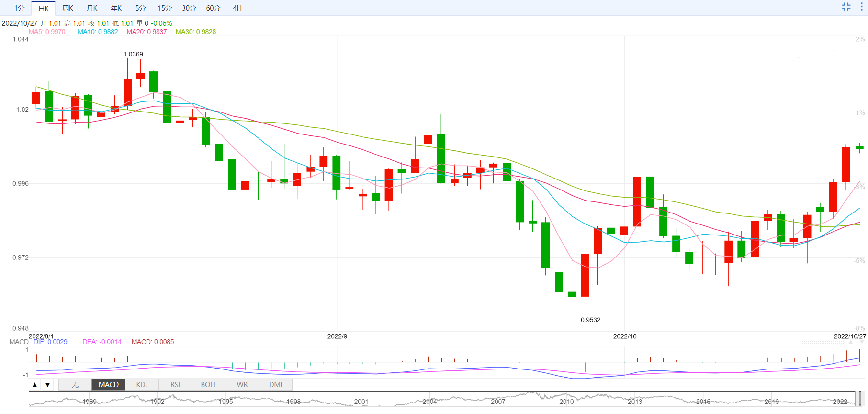Click the MA10: 0.9882 legend label
This screenshot has height=414, width=868.
[98, 32]
